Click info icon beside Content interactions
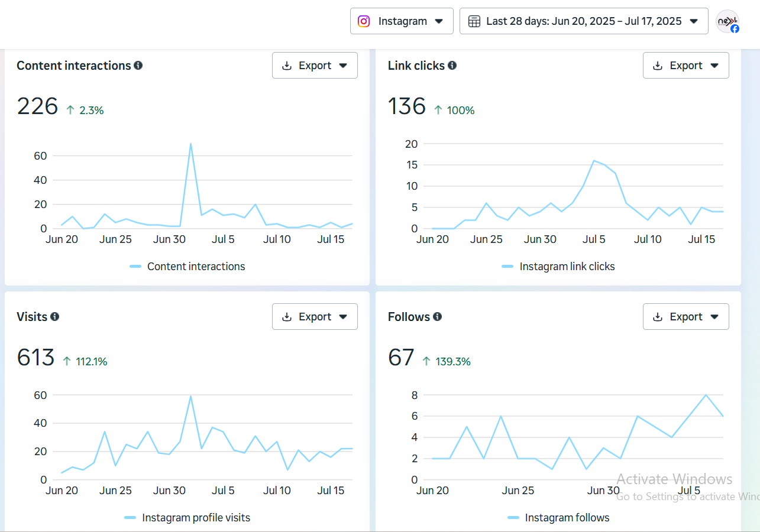 coord(138,66)
